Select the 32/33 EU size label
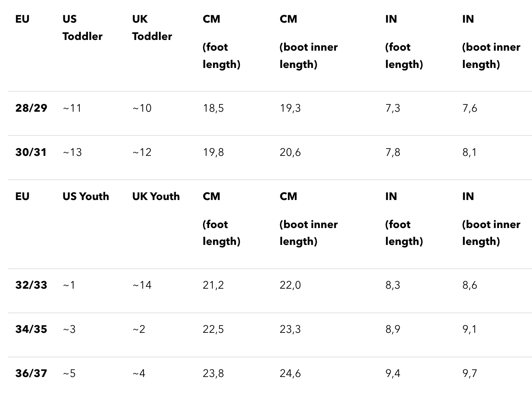 click(x=31, y=285)
